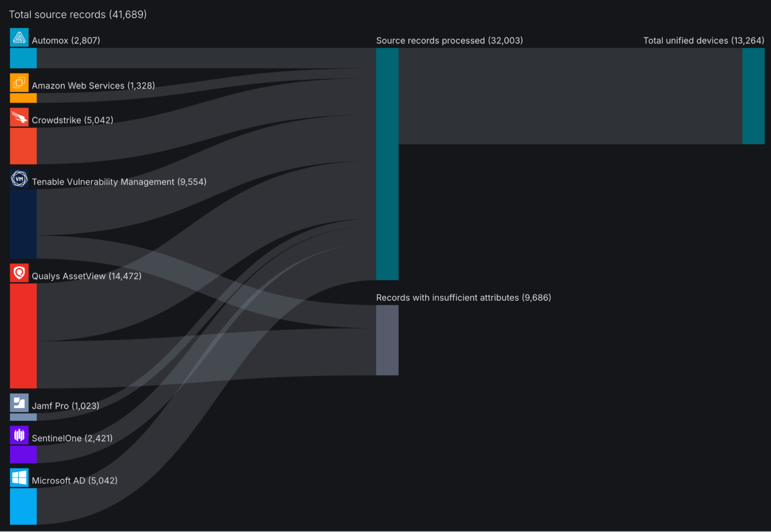Click the Total source records heading

(x=78, y=14)
